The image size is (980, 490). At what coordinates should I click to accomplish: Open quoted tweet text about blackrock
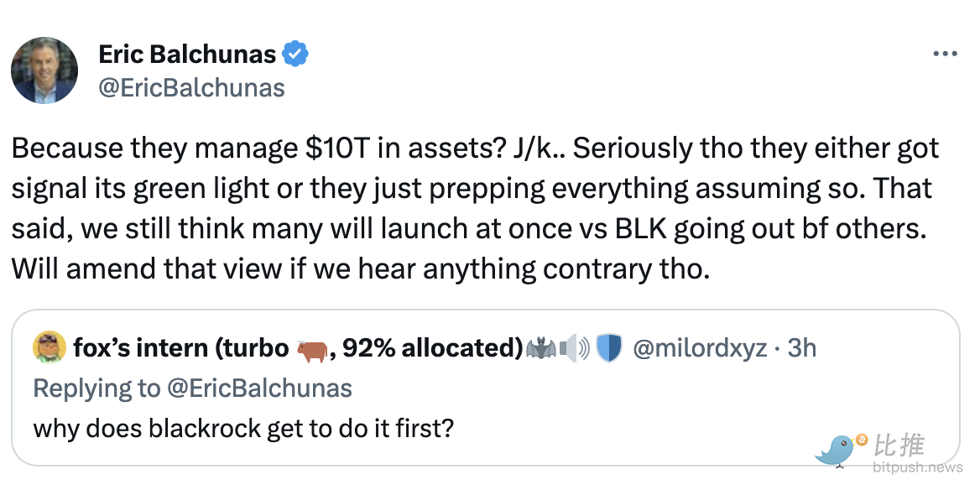point(243,428)
